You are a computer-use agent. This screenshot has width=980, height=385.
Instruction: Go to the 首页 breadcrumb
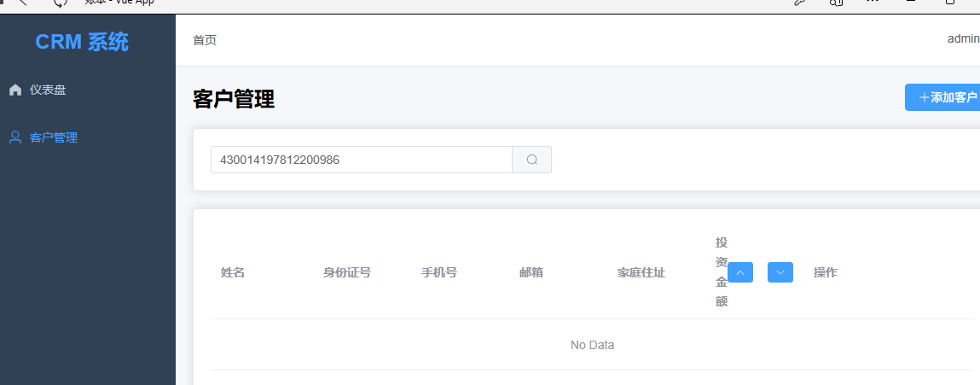(205, 40)
